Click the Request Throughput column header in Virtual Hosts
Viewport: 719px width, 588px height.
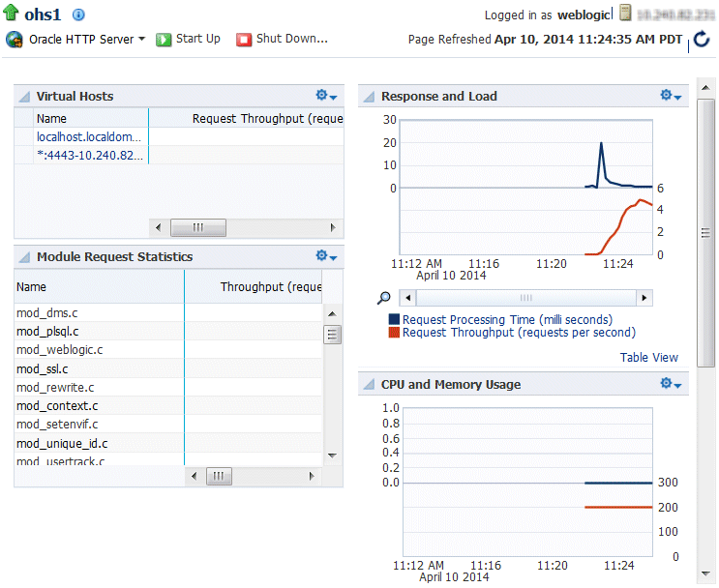tap(247, 118)
